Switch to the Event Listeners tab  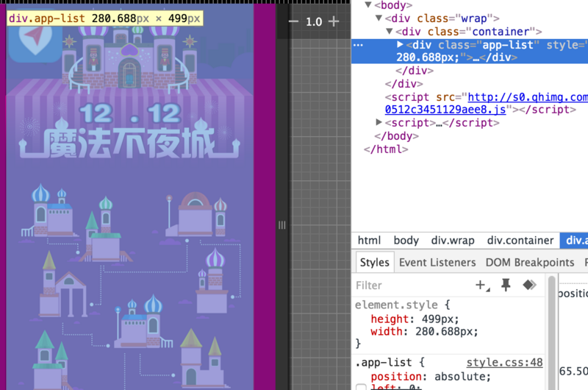point(437,263)
